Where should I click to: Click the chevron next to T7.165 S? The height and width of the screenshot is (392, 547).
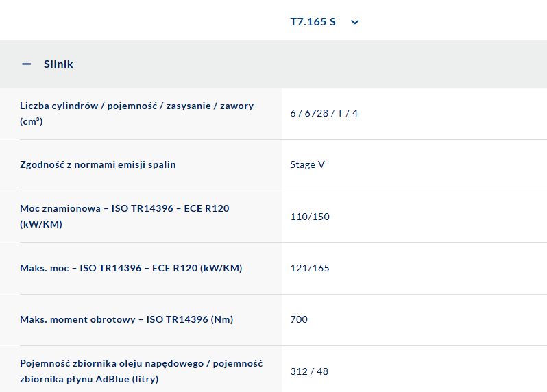354,22
